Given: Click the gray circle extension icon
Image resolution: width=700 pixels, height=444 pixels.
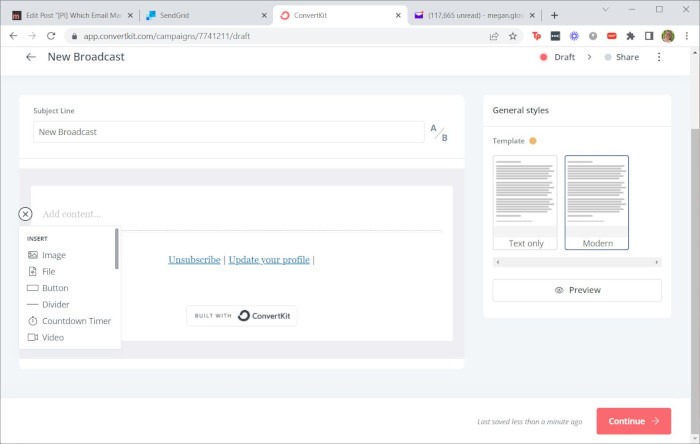Looking at the screenshot, I should coord(593,36).
